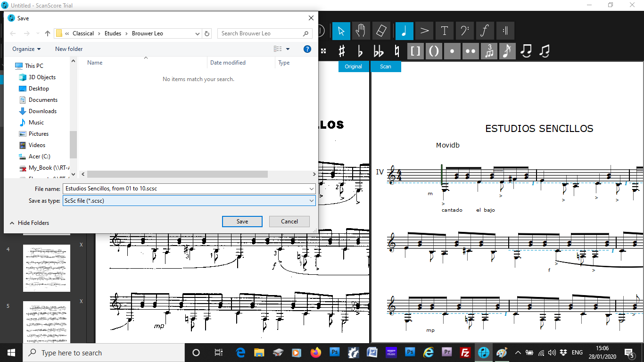Expand the File name history dropdown
This screenshot has width=644, height=362.
click(x=312, y=189)
